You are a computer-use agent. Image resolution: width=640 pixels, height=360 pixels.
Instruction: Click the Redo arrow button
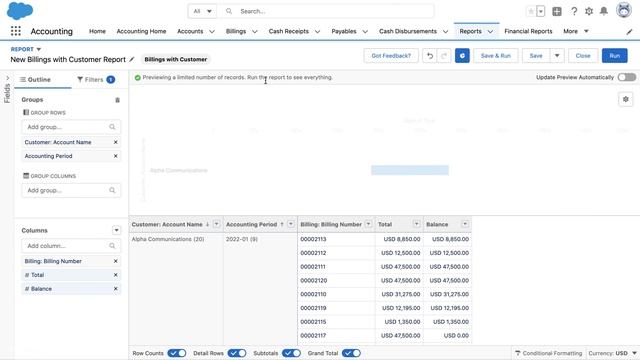point(444,56)
